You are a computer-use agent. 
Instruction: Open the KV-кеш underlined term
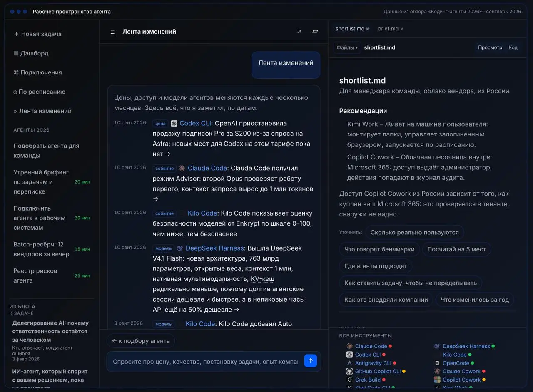pyautogui.click(x=262, y=279)
